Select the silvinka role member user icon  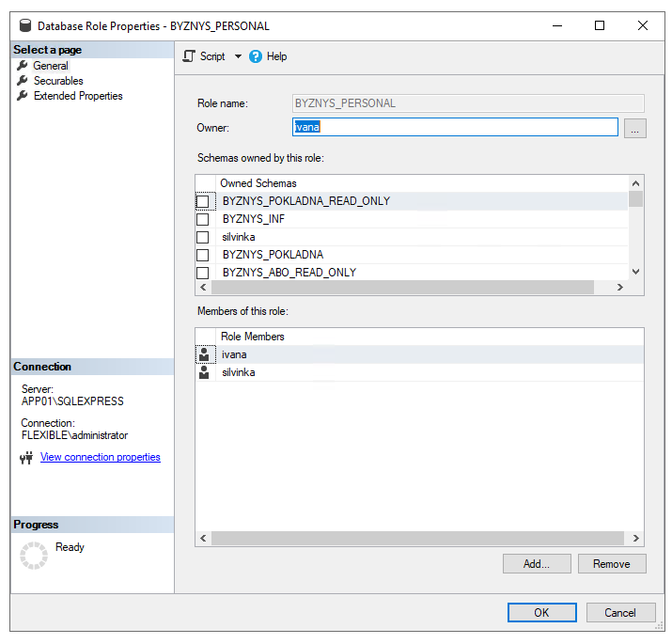click(204, 372)
